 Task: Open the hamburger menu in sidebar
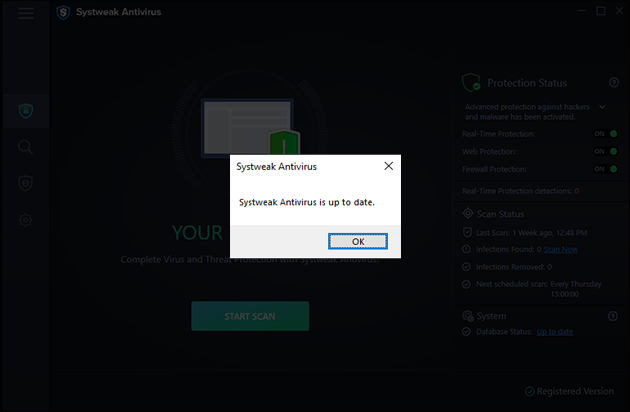[x=26, y=13]
